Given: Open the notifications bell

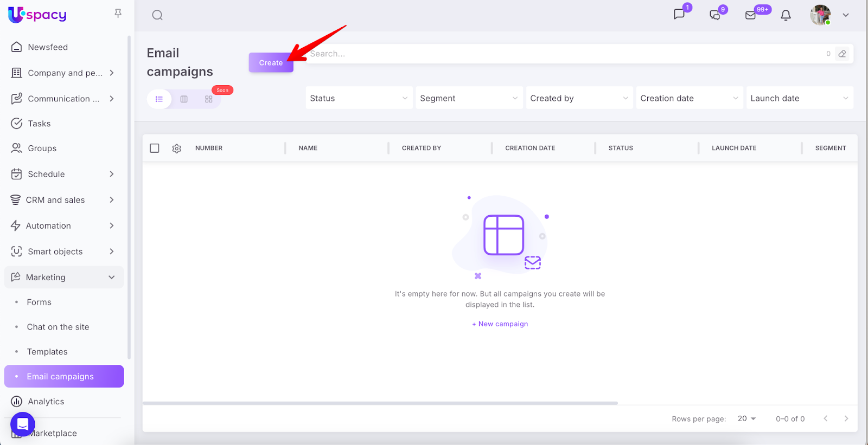Looking at the screenshot, I should pos(786,15).
